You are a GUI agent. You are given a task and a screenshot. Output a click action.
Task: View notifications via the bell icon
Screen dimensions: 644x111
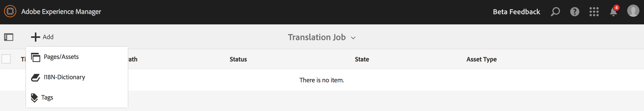click(x=613, y=12)
